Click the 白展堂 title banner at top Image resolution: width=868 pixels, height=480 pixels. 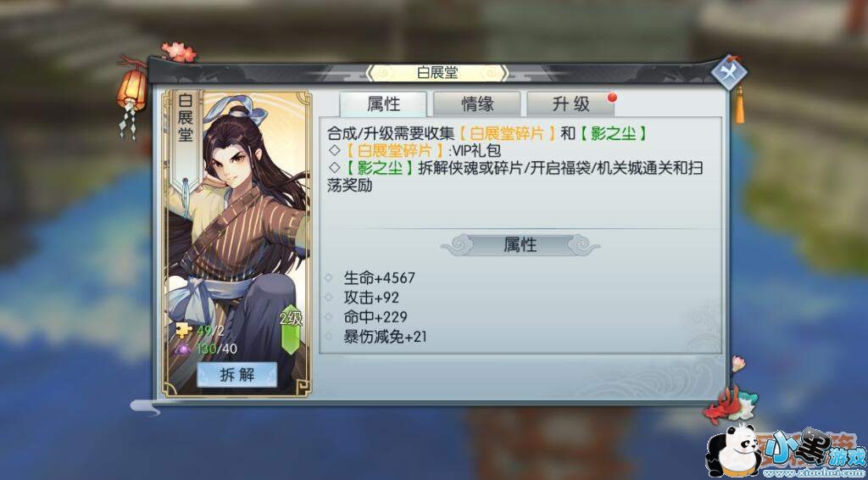pos(437,73)
